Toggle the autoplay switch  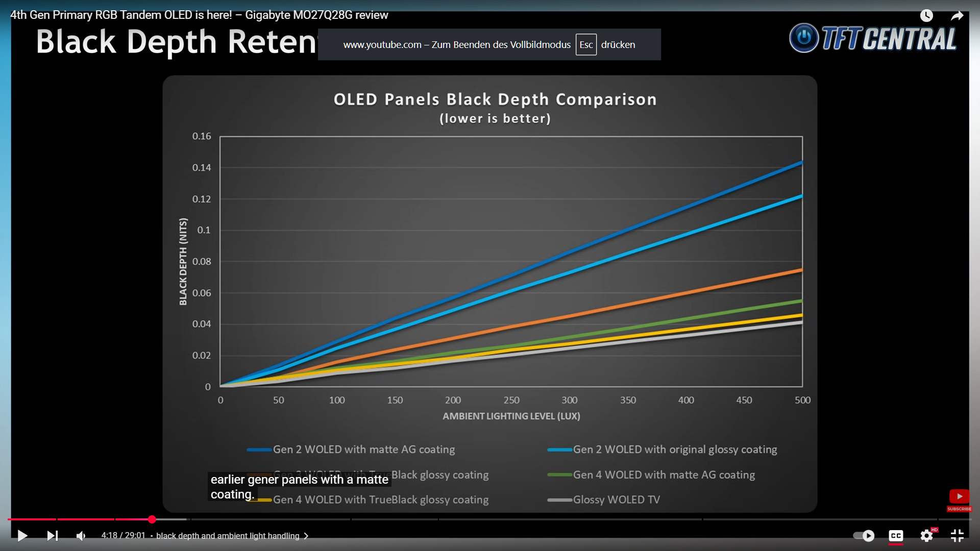point(864,536)
